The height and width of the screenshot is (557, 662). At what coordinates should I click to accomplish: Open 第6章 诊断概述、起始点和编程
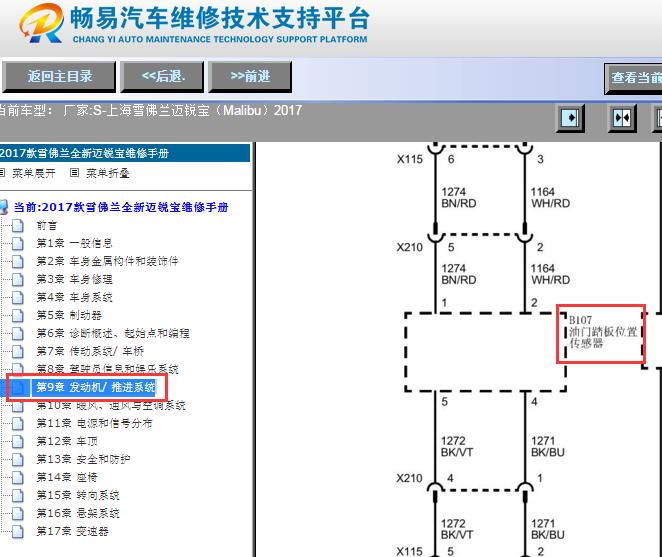tap(113, 333)
